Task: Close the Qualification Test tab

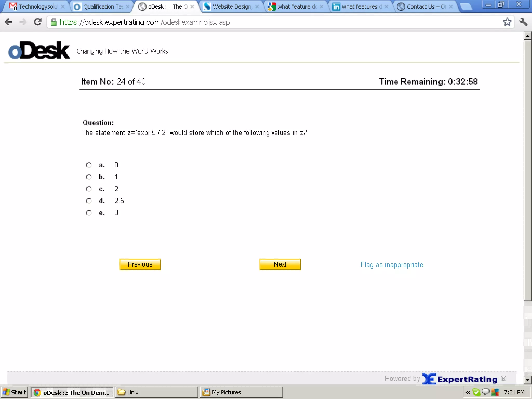Action: click(128, 7)
